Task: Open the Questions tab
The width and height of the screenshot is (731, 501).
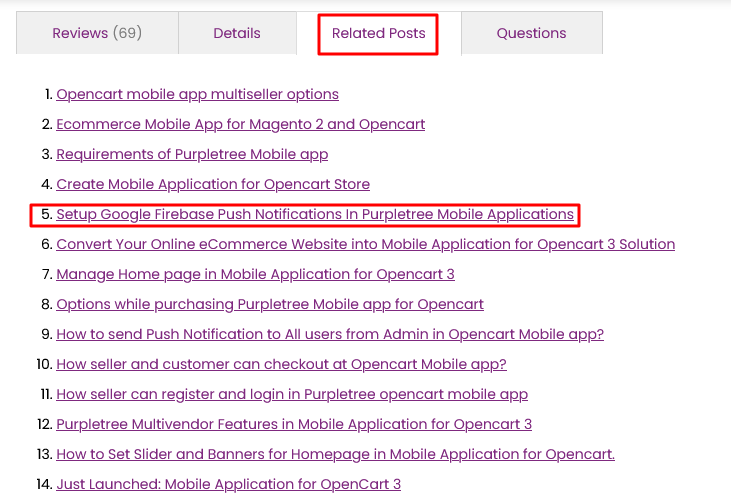Action: click(x=531, y=33)
